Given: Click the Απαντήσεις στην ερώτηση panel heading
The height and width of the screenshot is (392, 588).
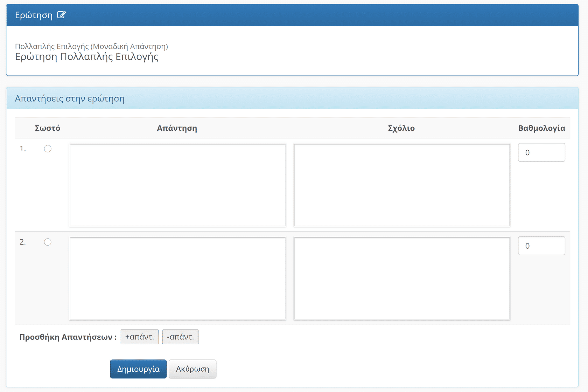Looking at the screenshot, I should pos(70,99).
